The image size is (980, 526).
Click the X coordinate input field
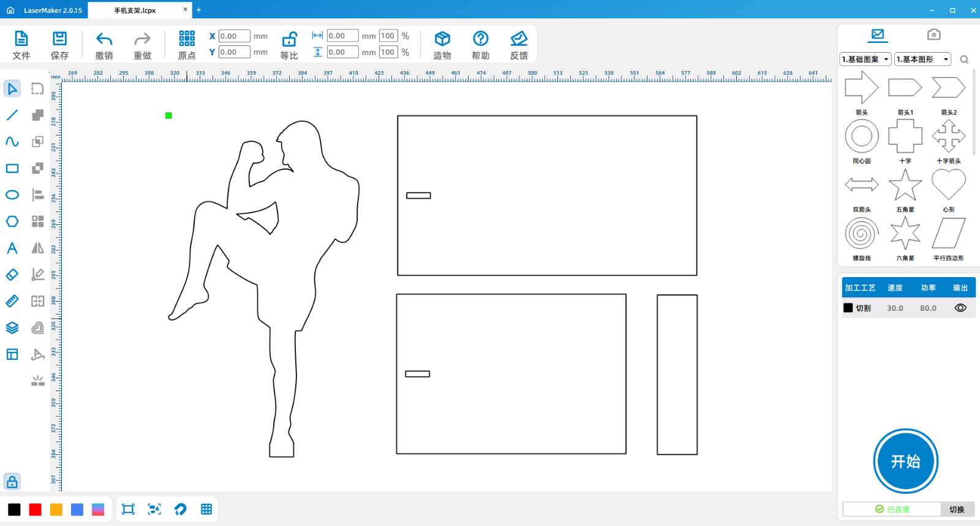(234, 36)
